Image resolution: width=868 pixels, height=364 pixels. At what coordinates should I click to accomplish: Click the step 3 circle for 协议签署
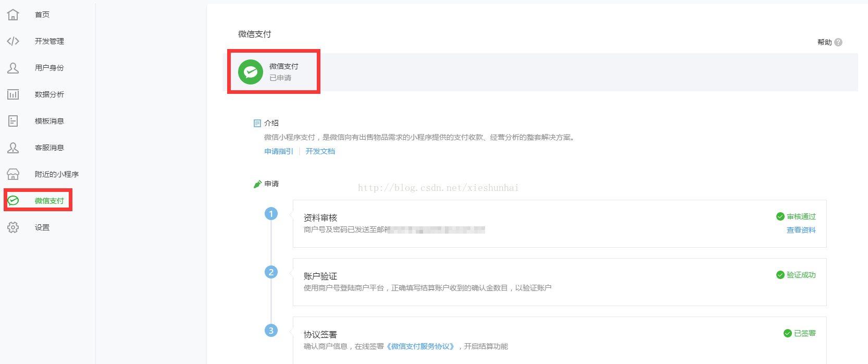(271, 331)
